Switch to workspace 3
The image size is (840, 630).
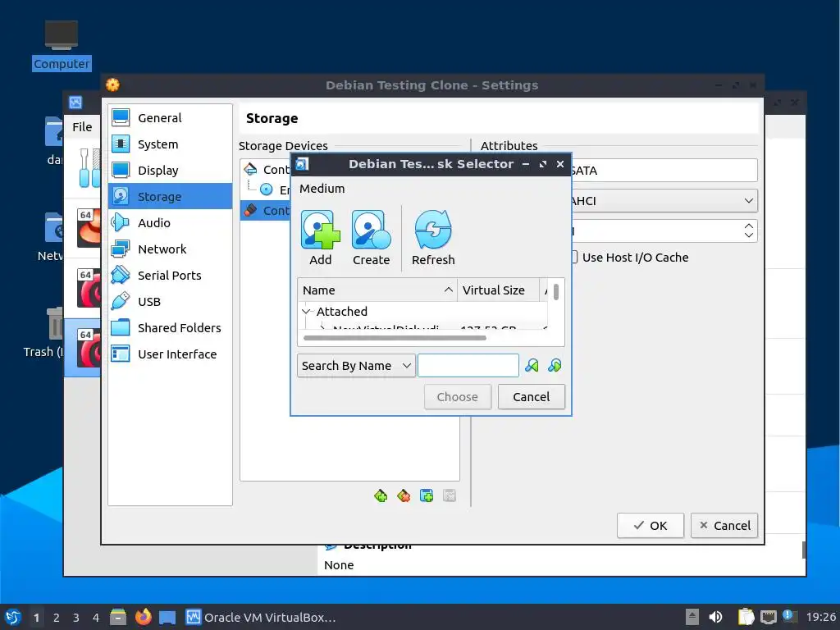click(76, 618)
